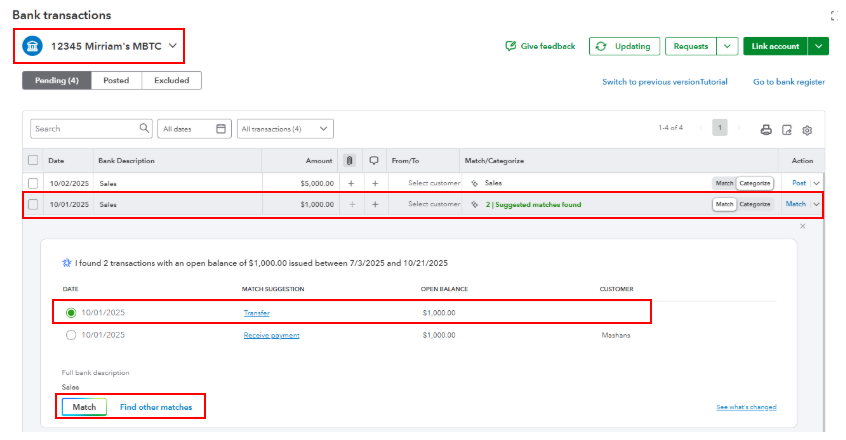846x440 pixels.
Task: Select the Receive payment radio button
Action: (71, 335)
